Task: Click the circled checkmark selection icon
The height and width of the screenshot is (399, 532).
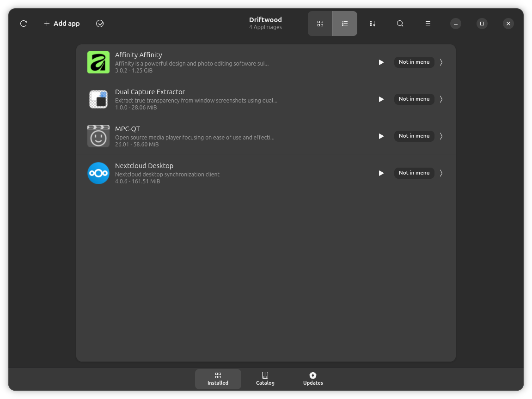Action: pos(100,24)
